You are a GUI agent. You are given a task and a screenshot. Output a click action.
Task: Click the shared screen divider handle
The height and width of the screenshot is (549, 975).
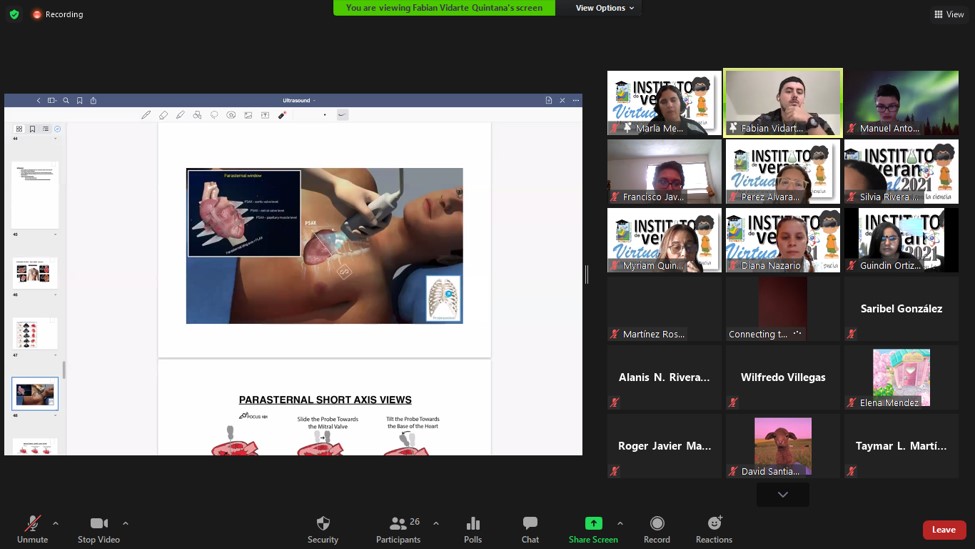point(586,274)
